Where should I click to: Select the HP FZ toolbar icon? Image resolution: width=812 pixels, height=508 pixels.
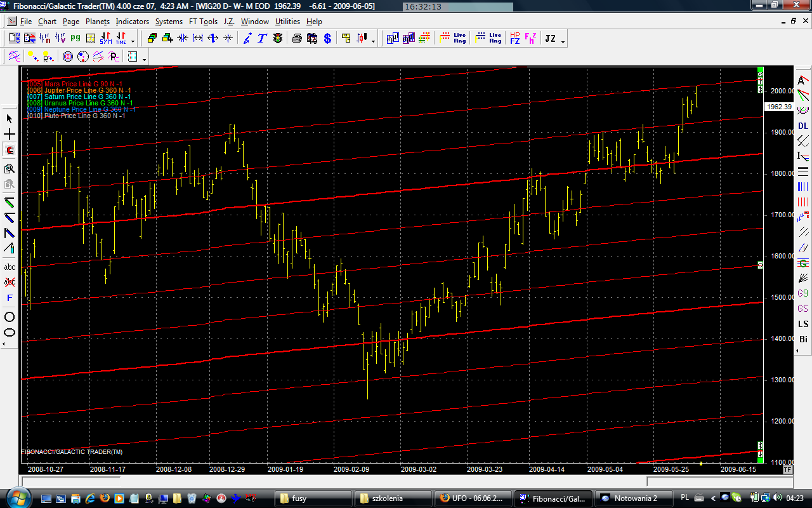point(514,39)
